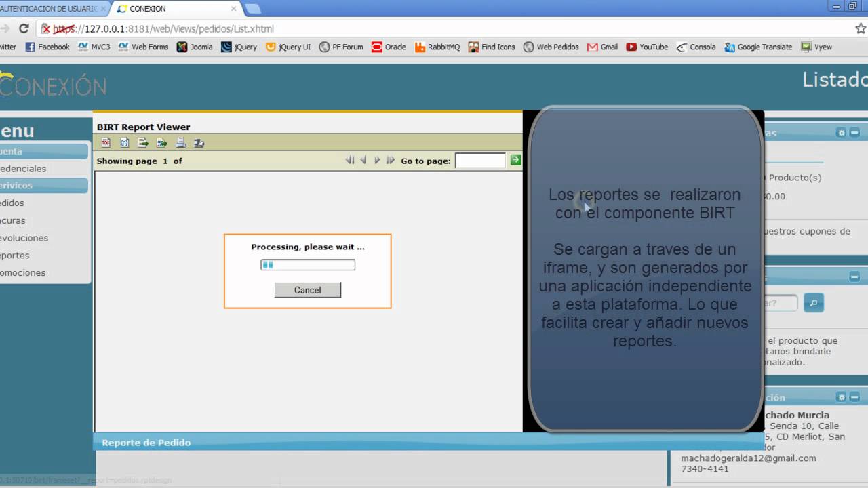Open jQuery UI bookmark
The height and width of the screenshot is (488, 868).
pyautogui.click(x=288, y=47)
